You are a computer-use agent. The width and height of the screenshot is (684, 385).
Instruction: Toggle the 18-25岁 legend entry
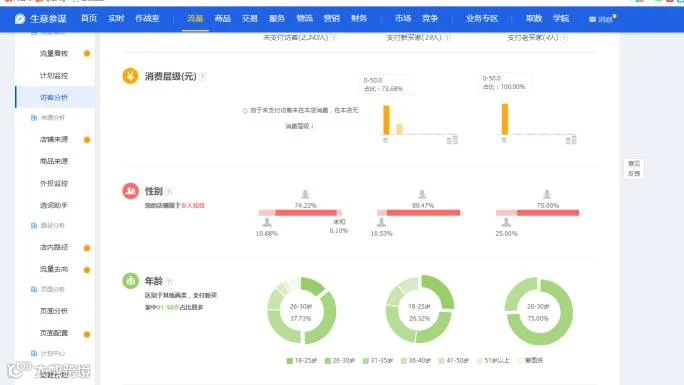[x=301, y=361]
